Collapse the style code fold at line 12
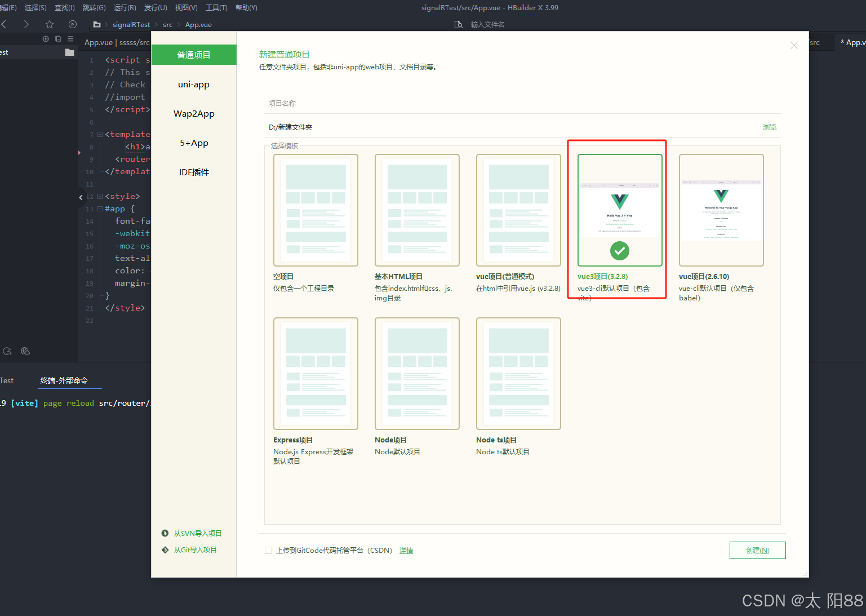Viewport: 866px width, 616px height. [100, 196]
